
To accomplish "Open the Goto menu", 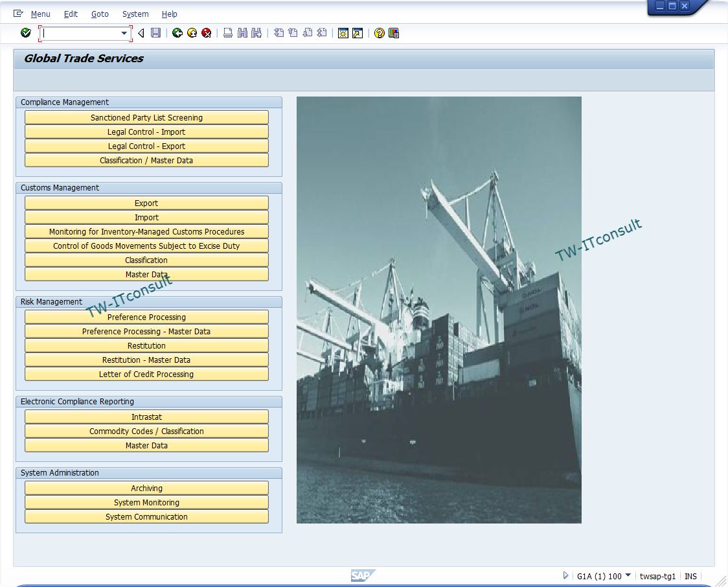I will (x=100, y=14).
